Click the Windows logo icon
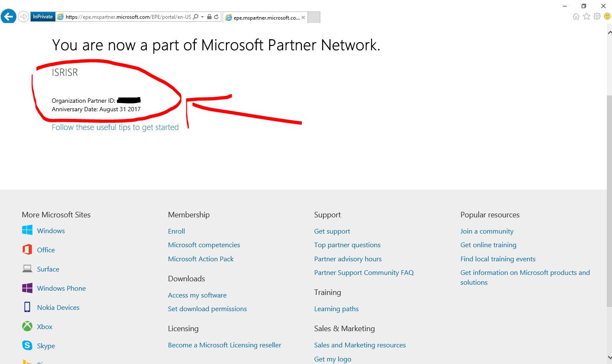This screenshot has width=612, height=364. (x=27, y=230)
